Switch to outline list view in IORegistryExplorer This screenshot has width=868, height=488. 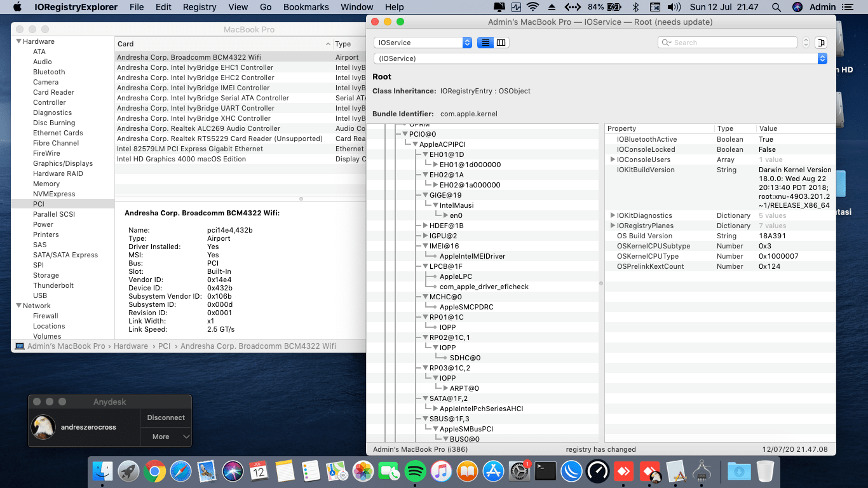coord(485,43)
